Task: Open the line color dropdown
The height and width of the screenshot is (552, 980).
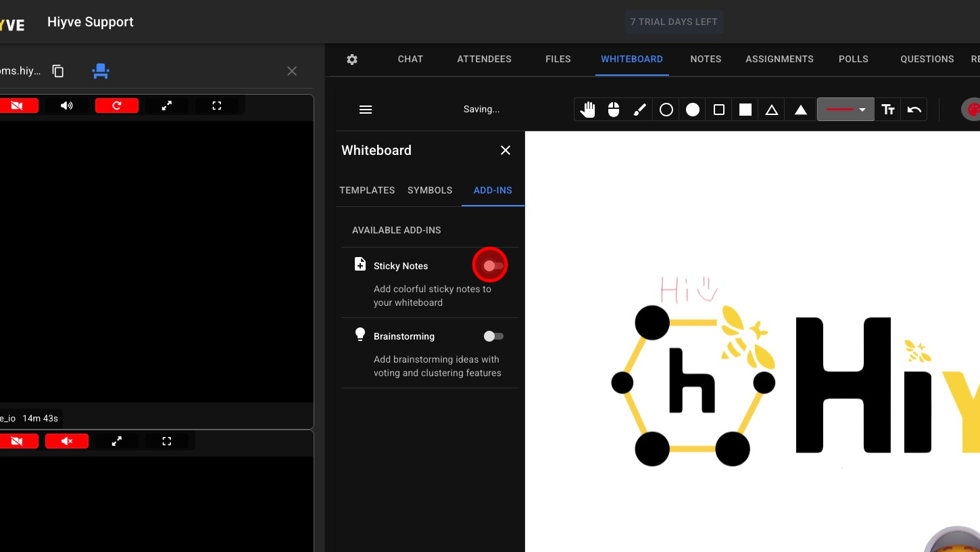Action: tap(846, 110)
